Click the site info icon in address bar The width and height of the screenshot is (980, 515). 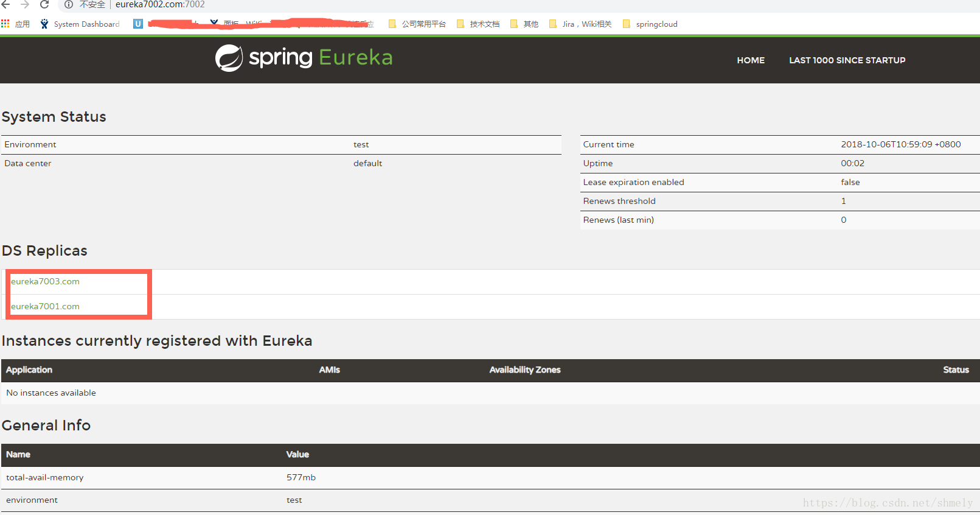[x=69, y=4]
